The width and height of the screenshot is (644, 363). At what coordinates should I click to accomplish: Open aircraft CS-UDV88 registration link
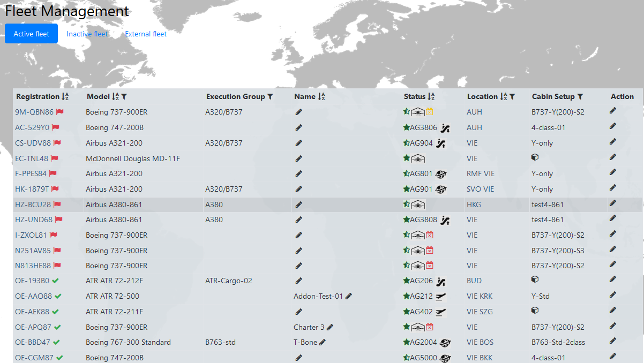tap(33, 143)
